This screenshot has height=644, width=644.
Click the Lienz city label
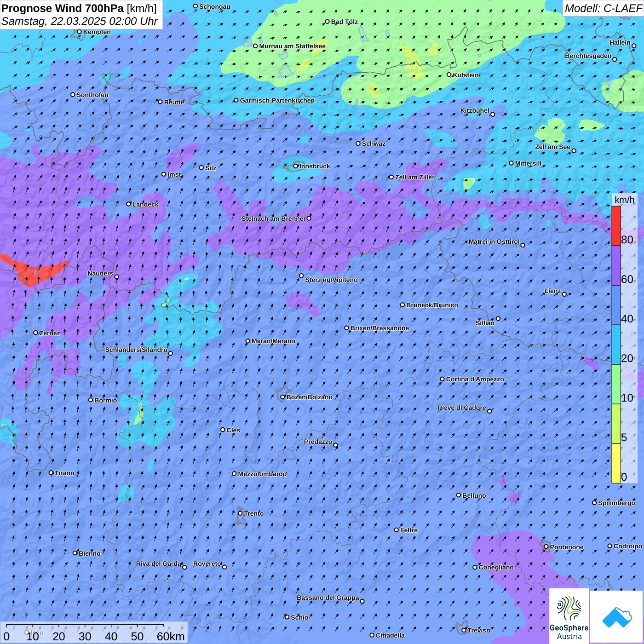[552, 291]
